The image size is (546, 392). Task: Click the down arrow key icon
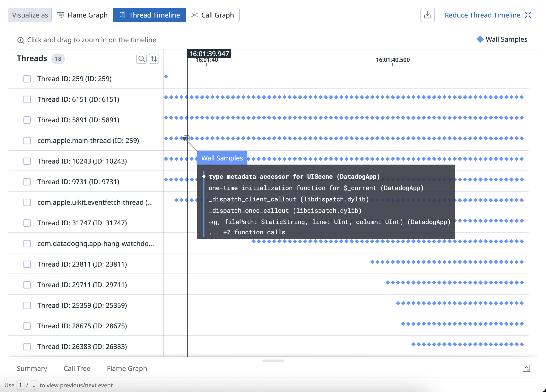click(34, 385)
